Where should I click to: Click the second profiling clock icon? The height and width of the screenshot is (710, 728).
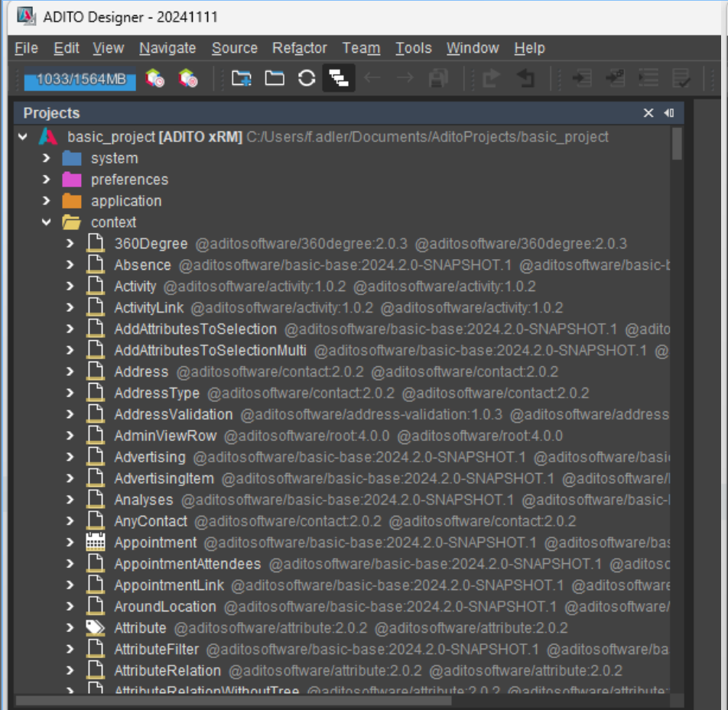tap(187, 79)
